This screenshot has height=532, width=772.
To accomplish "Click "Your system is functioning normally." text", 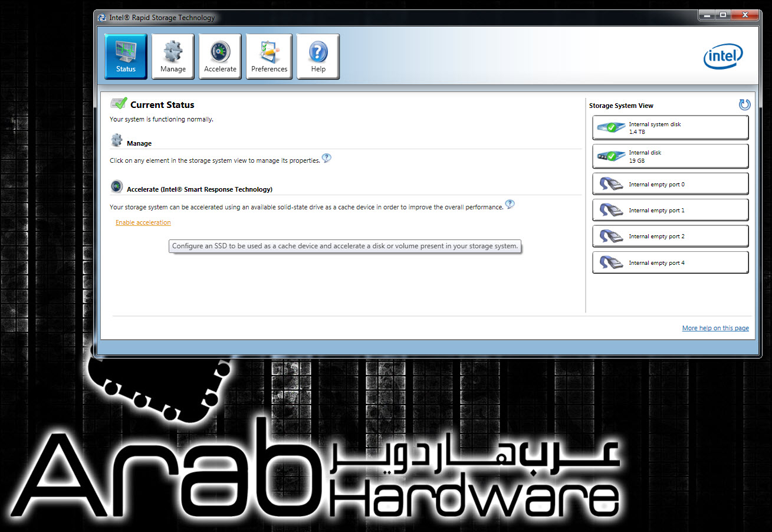I will pos(162,119).
